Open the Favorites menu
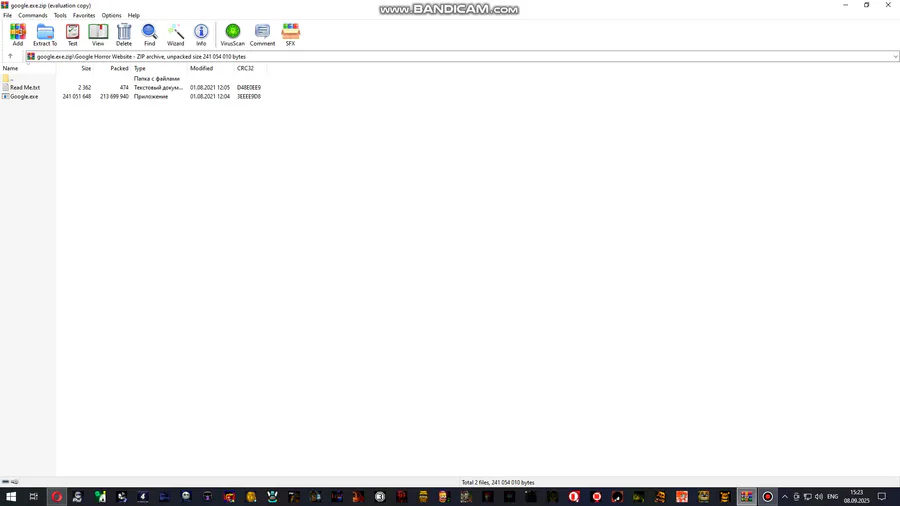This screenshot has width=900, height=506. pos(84,15)
